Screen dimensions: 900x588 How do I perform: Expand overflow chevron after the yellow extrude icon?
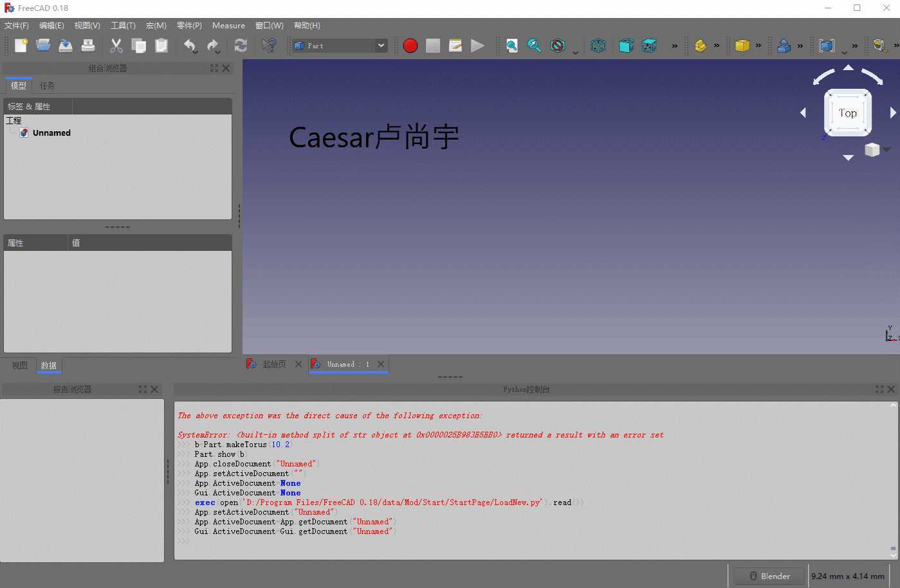coord(717,46)
